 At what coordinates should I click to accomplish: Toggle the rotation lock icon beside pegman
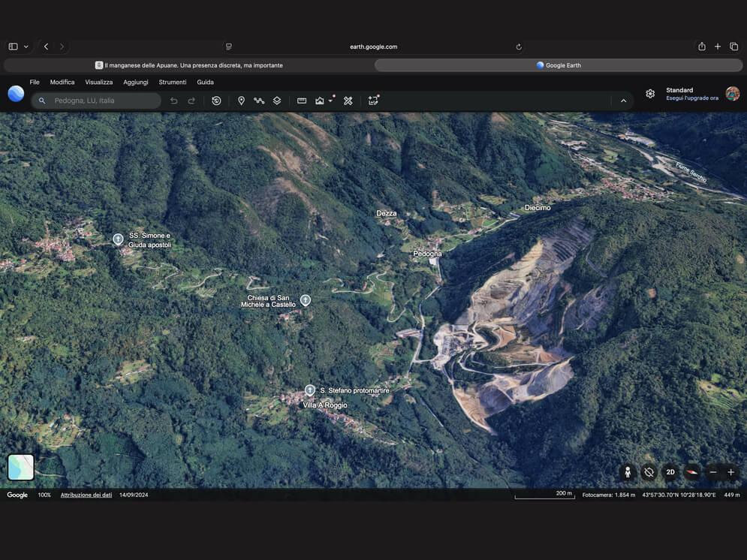649,472
